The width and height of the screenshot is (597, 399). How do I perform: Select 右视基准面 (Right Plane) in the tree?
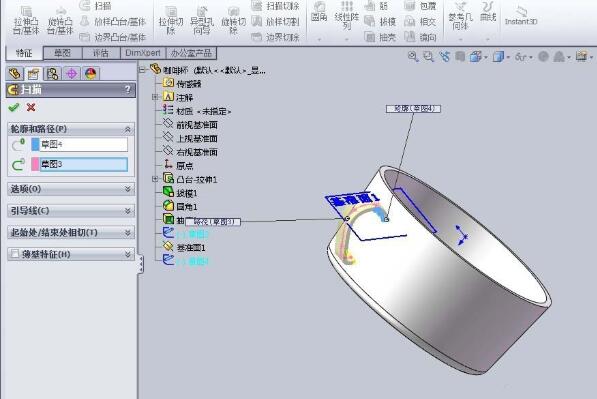pyautogui.click(x=197, y=152)
